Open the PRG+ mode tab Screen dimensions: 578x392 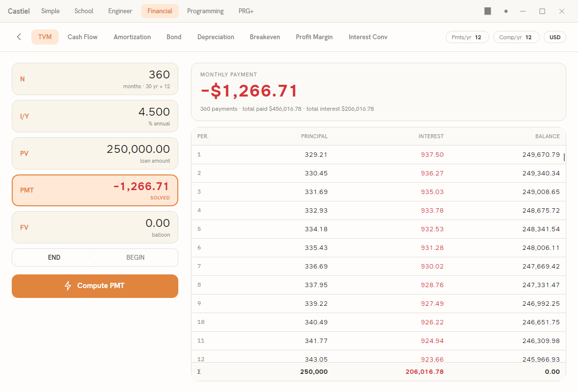[246, 11]
